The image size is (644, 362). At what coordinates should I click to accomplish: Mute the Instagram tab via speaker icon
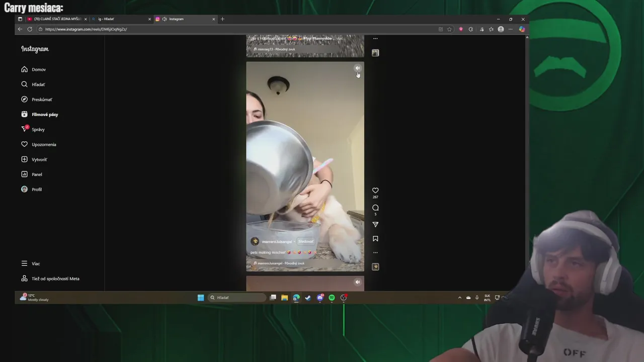point(165,19)
